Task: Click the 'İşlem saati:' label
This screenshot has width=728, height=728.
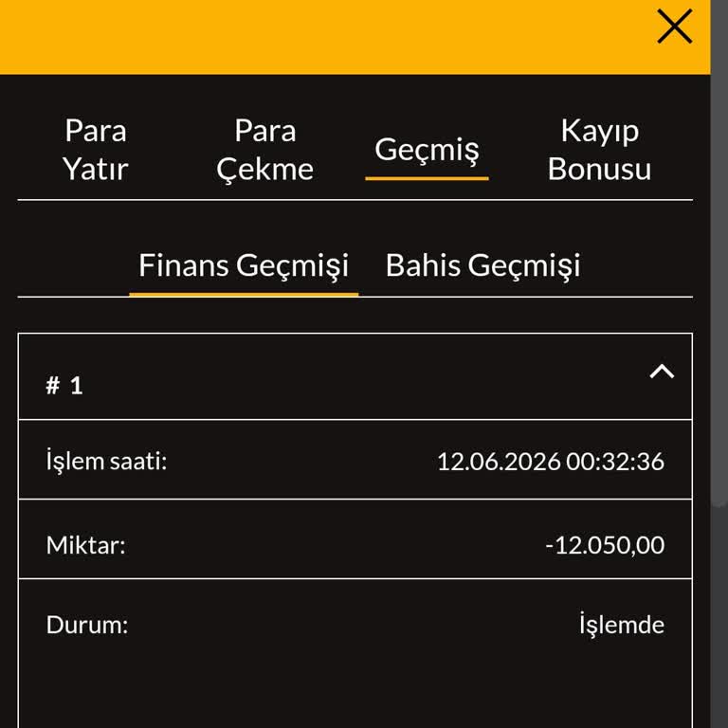Action: [x=106, y=462]
